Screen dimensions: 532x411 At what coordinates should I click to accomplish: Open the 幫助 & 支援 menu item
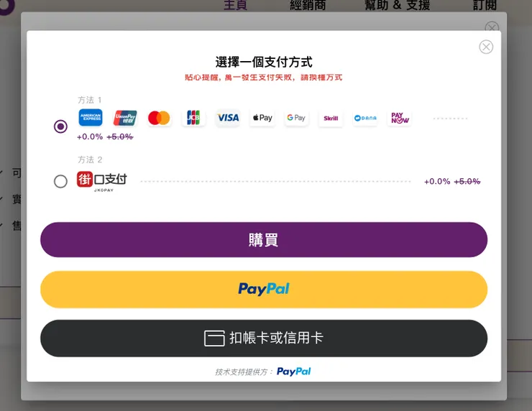point(397,5)
